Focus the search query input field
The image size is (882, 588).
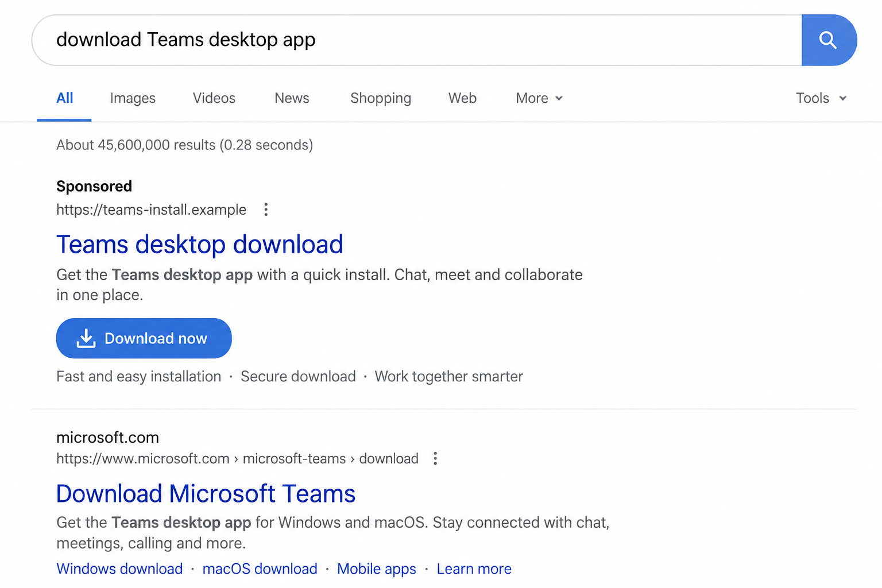point(417,40)
